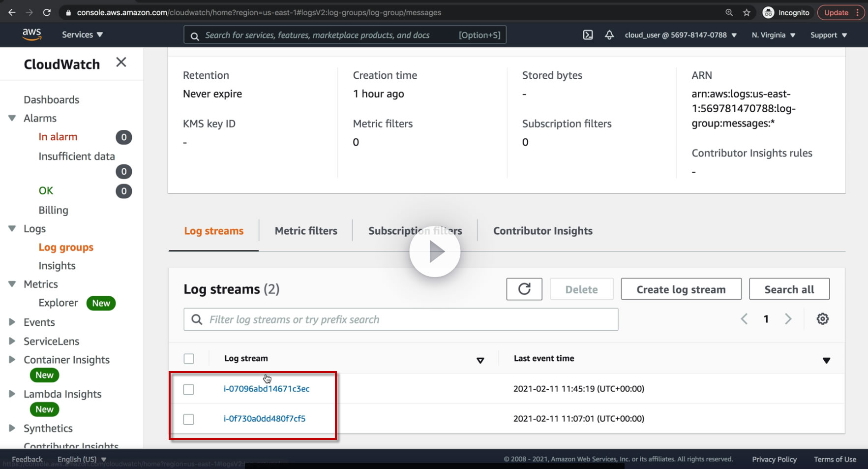Open log streams table settings gear
This screenshot has width=868, height=469.
(x=823, y=319)
